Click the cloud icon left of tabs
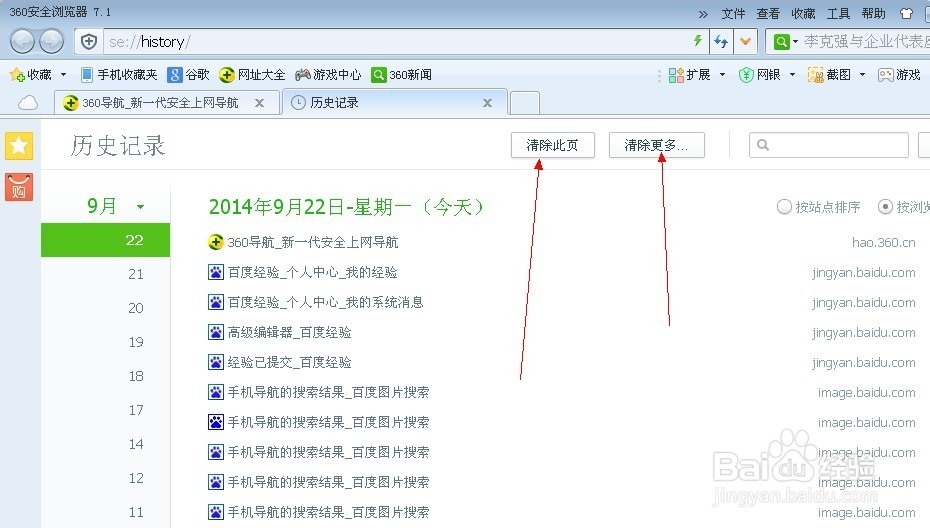The height and width of the screenshot is (528, 930). 28,103
